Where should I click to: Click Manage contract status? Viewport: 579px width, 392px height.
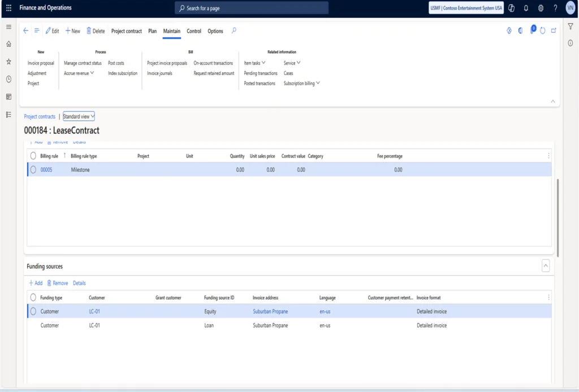click(83, 63)
